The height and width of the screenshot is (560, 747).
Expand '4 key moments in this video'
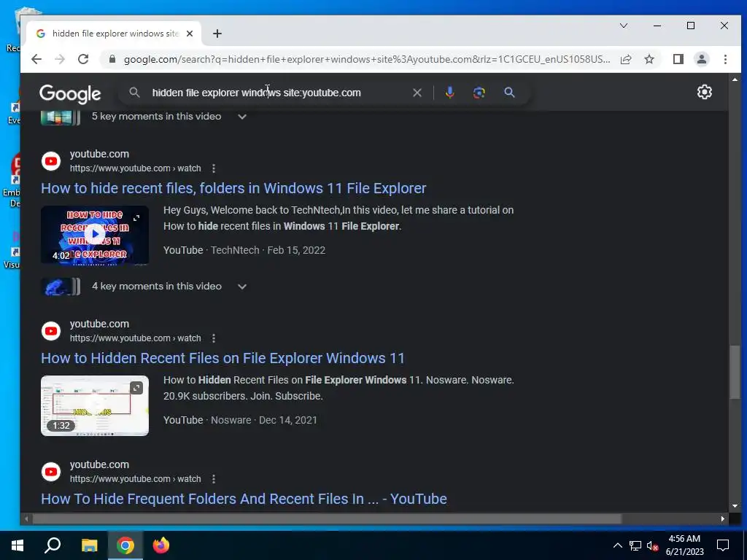pyautogui.click(x=242, y=287)
